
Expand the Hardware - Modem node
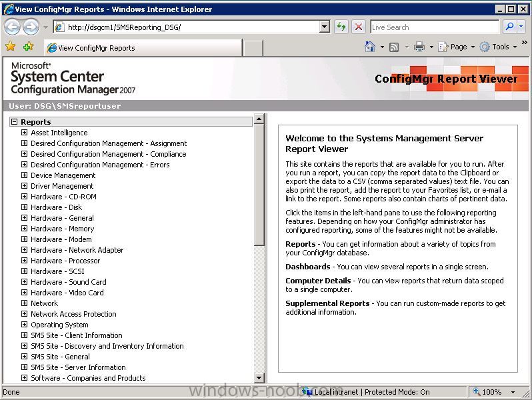24,239
